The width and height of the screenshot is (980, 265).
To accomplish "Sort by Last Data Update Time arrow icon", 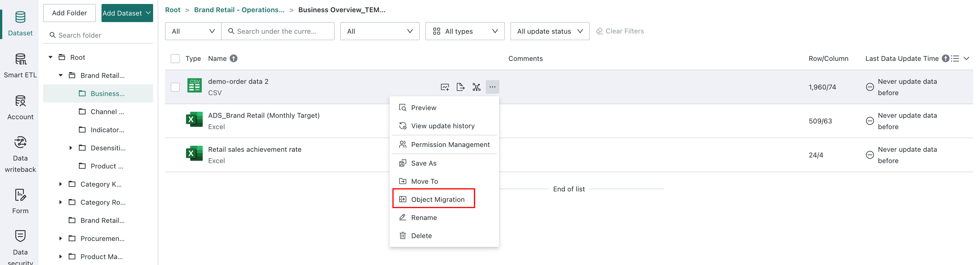I will pos(945,59).
